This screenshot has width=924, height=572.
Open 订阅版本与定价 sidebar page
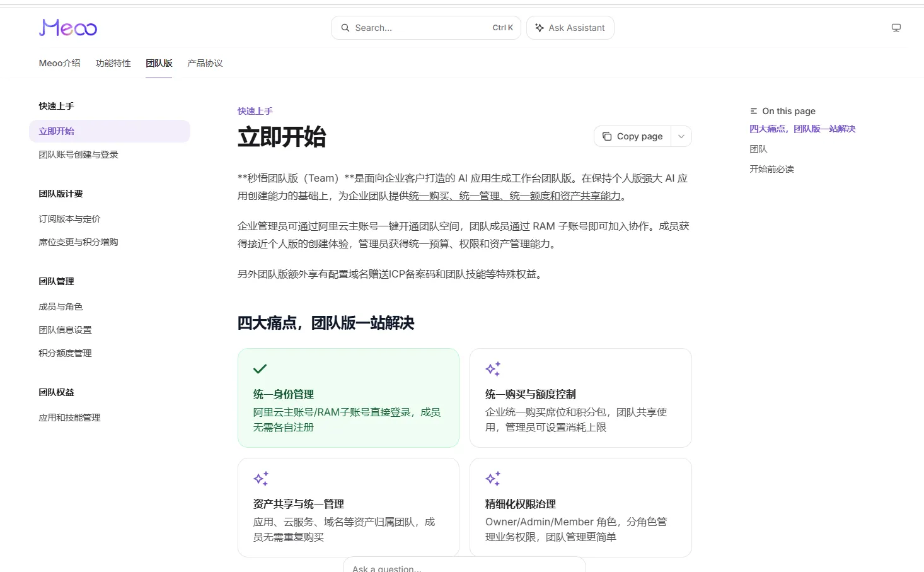(x=70, y=219)
